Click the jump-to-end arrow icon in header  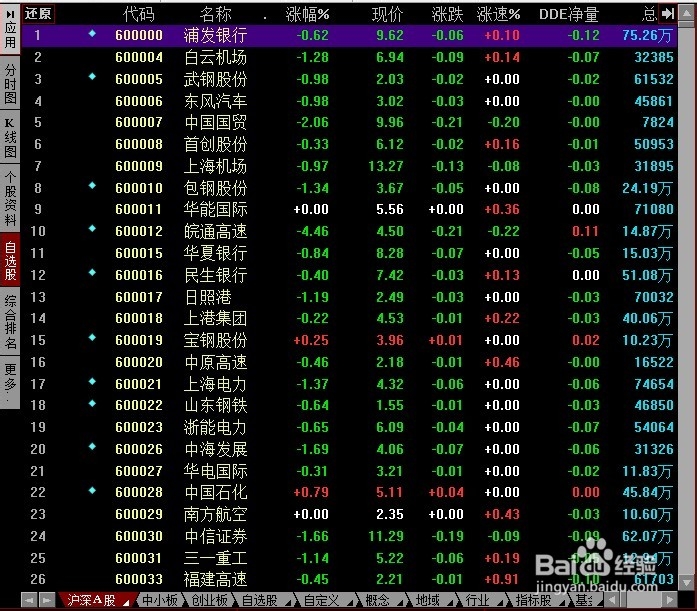click(668, 14)
